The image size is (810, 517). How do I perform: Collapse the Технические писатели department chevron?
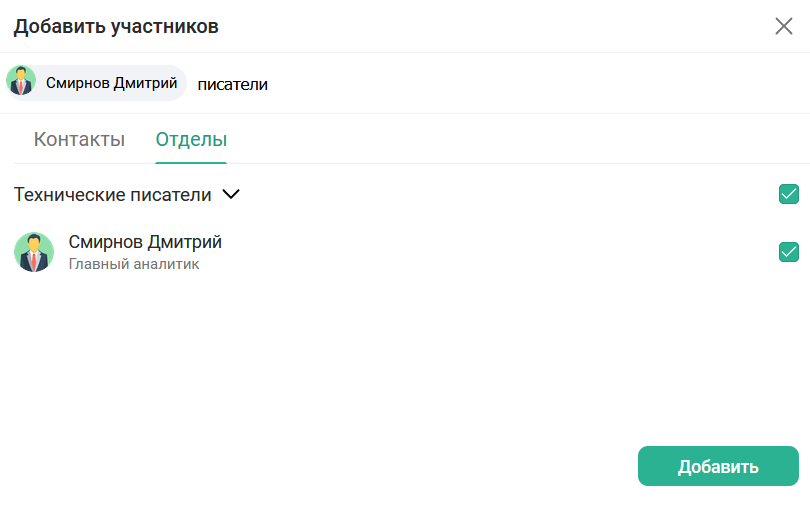click(x=231, y=194)
